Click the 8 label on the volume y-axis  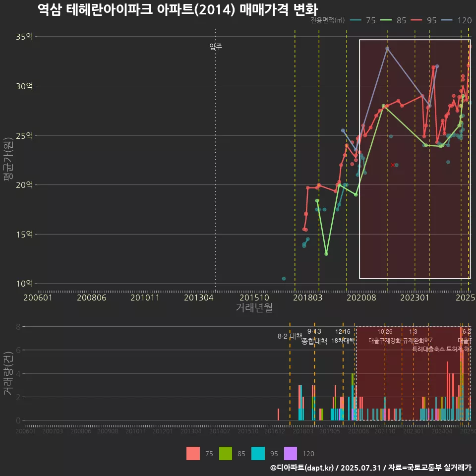[18, 327]
